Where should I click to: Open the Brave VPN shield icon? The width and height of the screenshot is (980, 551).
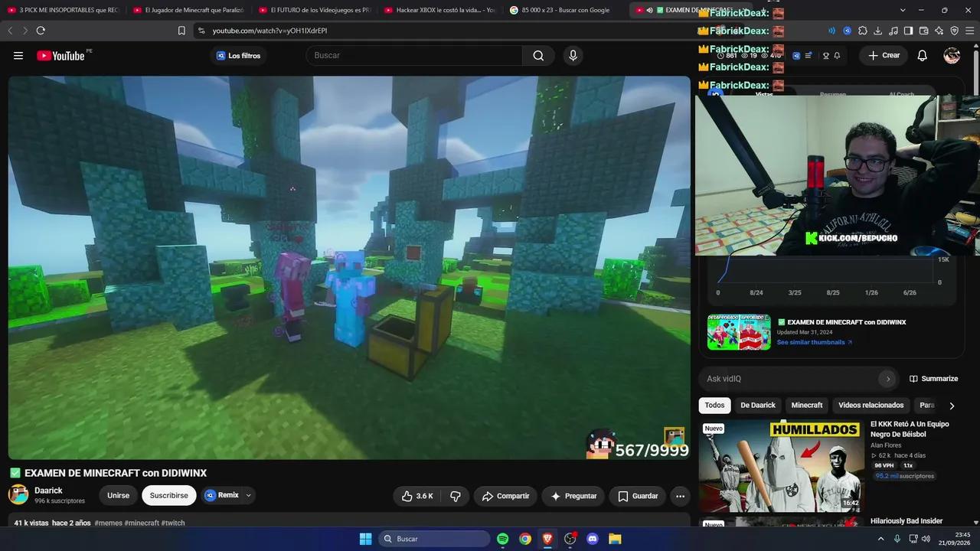click(955, 31)
